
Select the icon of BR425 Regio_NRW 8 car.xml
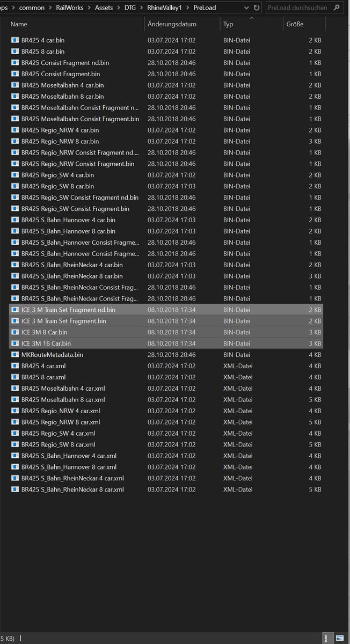[x=15, y=422]
